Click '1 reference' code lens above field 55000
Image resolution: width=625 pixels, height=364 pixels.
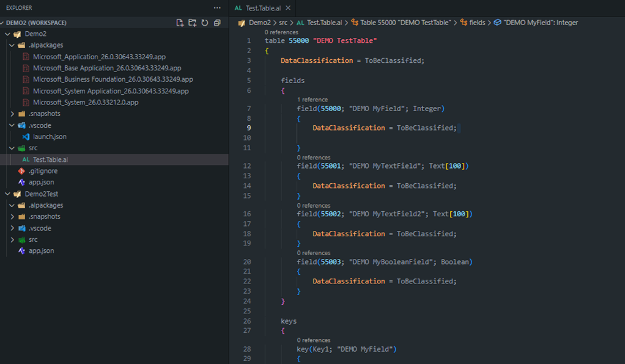pyautogui.click(x=312, y=100)
